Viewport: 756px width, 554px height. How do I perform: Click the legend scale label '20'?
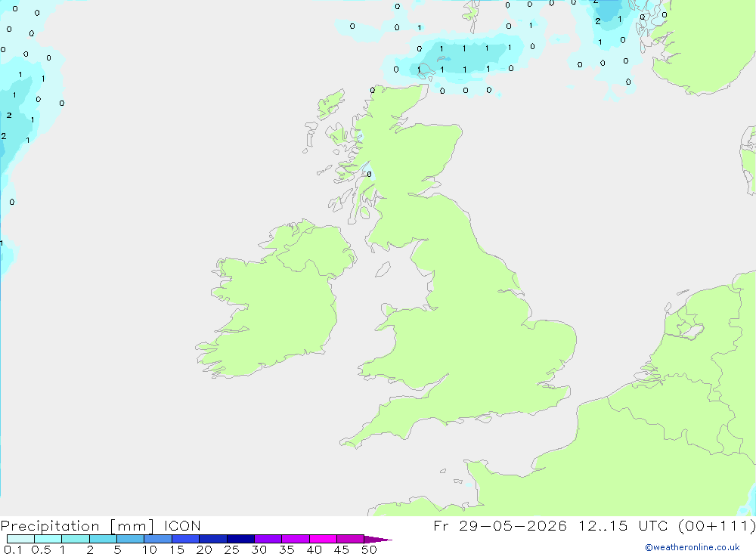(204, 549)
